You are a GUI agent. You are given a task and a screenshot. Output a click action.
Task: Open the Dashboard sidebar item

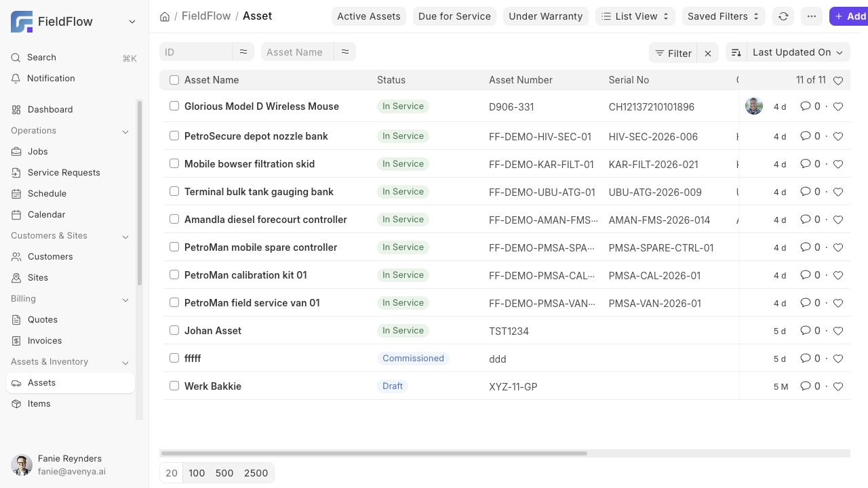pyautogui.click(x=71, y=110)
